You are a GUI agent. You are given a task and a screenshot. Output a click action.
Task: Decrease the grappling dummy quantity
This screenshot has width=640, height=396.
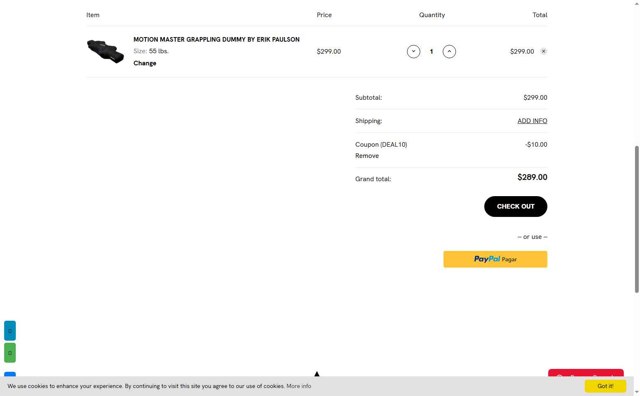(413, 51)
